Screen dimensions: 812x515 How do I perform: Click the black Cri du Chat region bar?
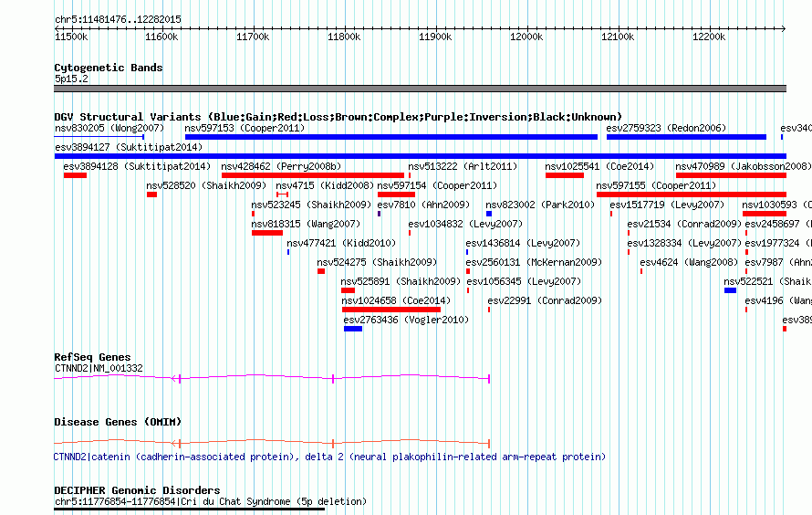pos(190,510)
